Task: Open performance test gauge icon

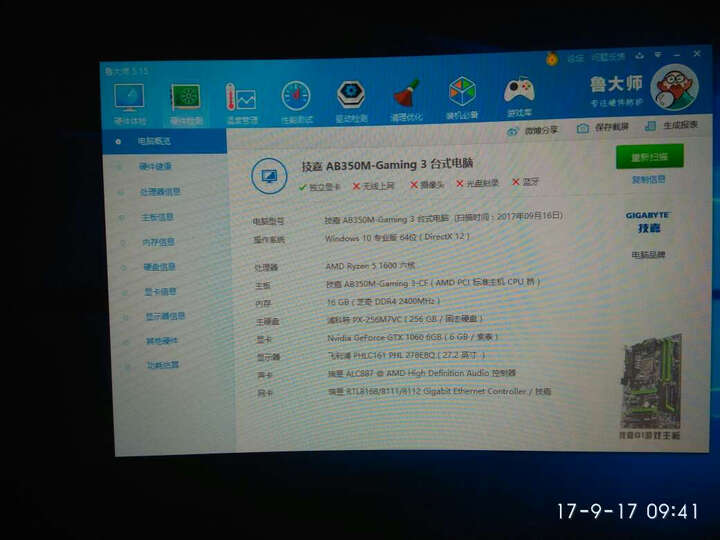Action: tap(296, 96)
